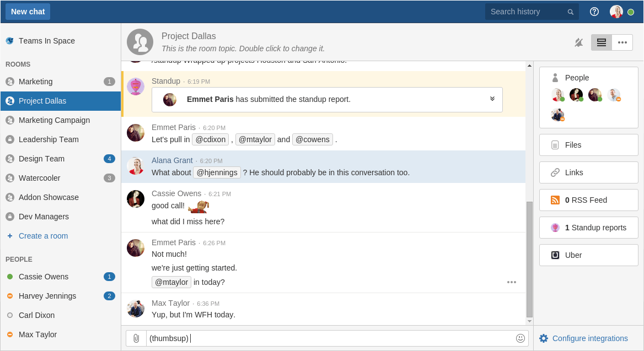Click the Links chain icon
Image resolution: width=644 pixels, height=351 pixels.
tap(555, 172)
